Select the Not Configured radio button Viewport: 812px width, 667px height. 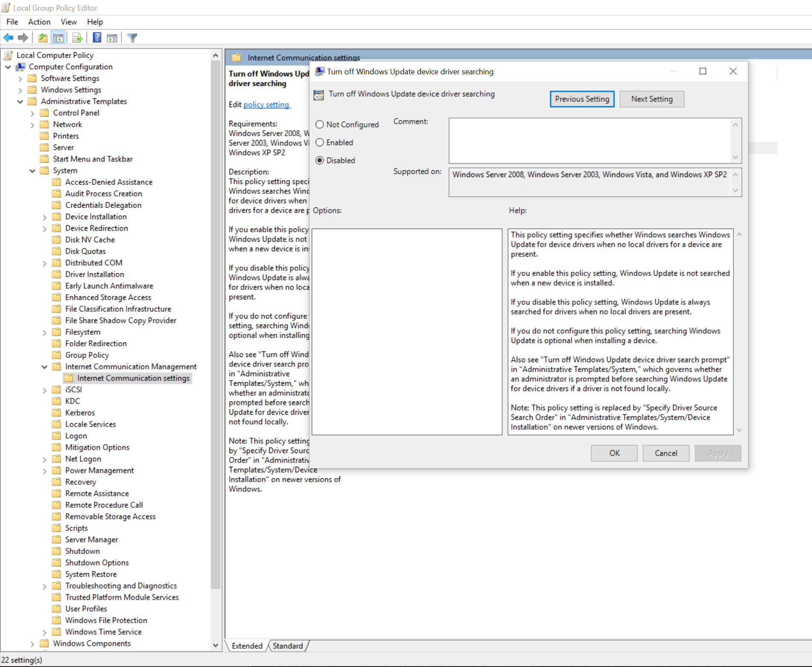[320, 124]
